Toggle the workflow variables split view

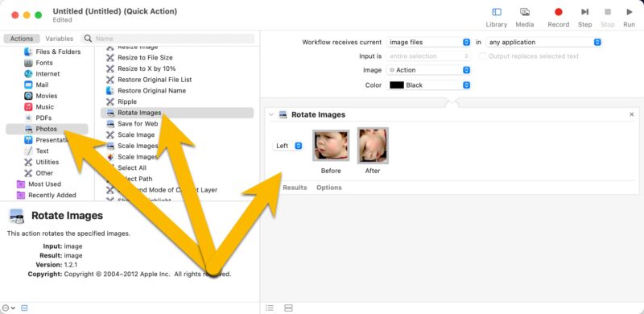coord(288,308)
